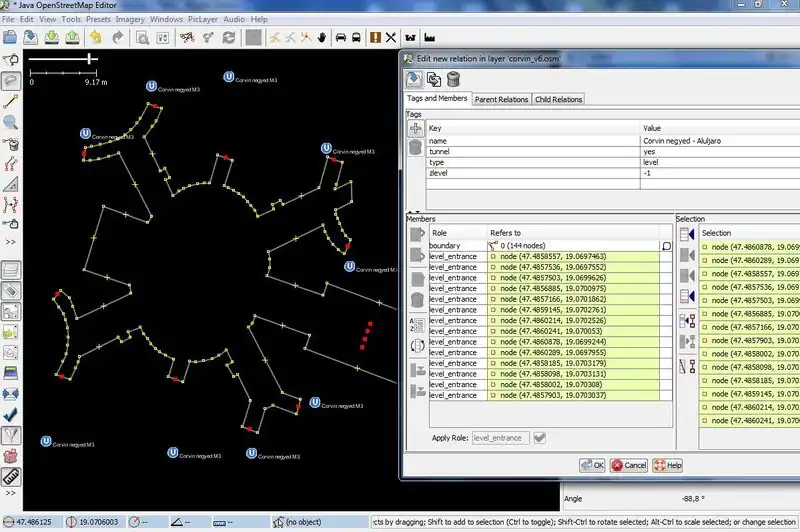Click the undo arrow in the toolbar
The height and width of the screenshot is (532, 800).
(x=96, y=38)
